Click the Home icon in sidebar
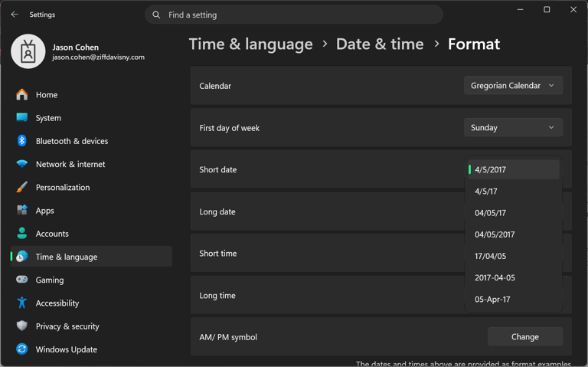 [21, 94]
